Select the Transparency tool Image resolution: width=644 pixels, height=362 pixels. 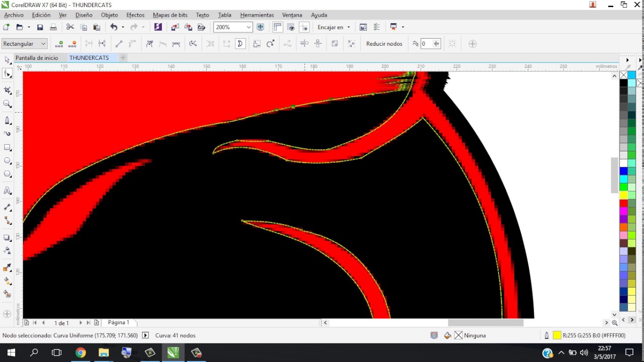(x=7, y=250)
